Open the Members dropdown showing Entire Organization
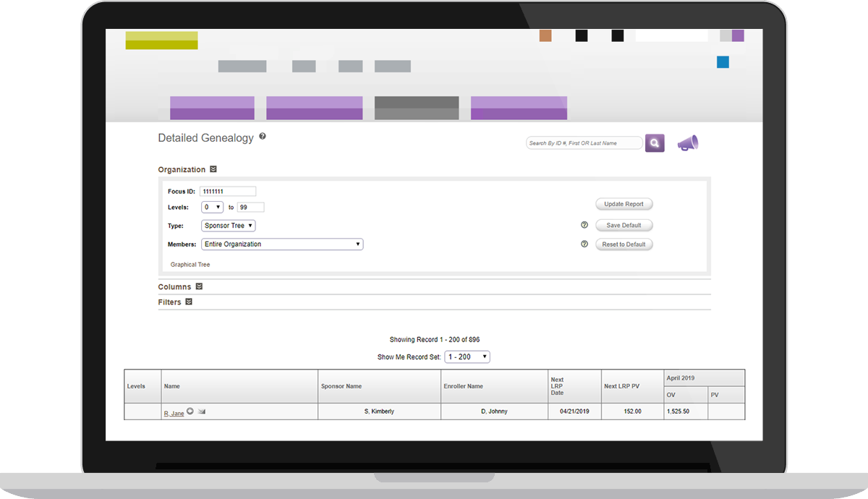 point(282,244)
